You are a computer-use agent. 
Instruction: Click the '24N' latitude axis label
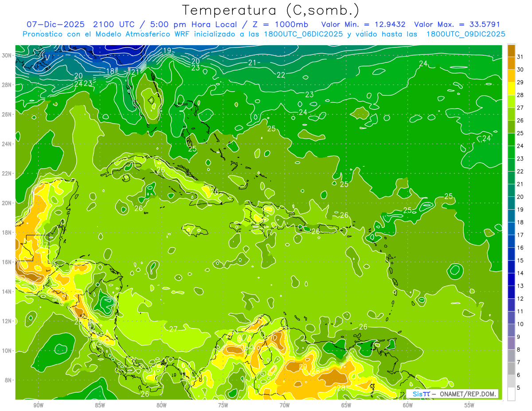tap(6, 144)
